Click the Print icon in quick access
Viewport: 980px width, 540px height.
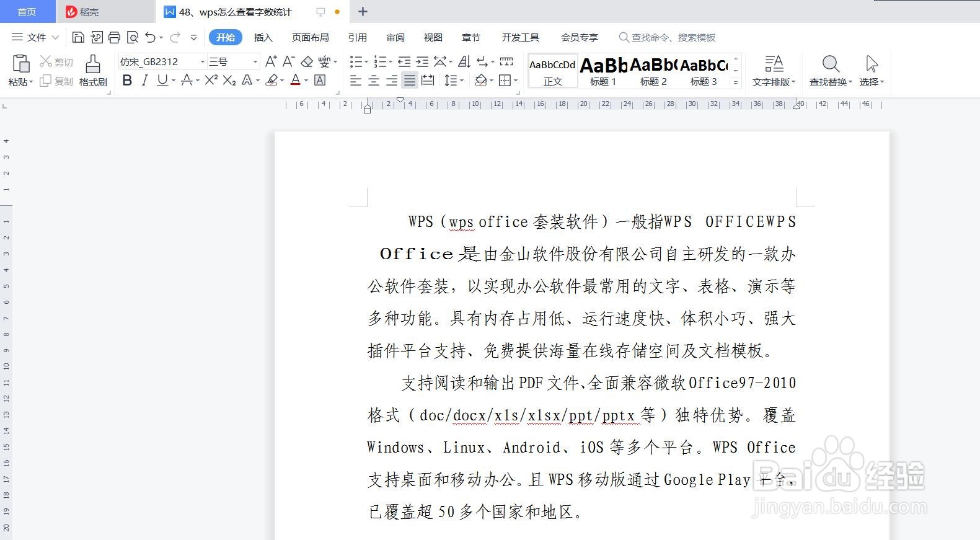[114, 37]
